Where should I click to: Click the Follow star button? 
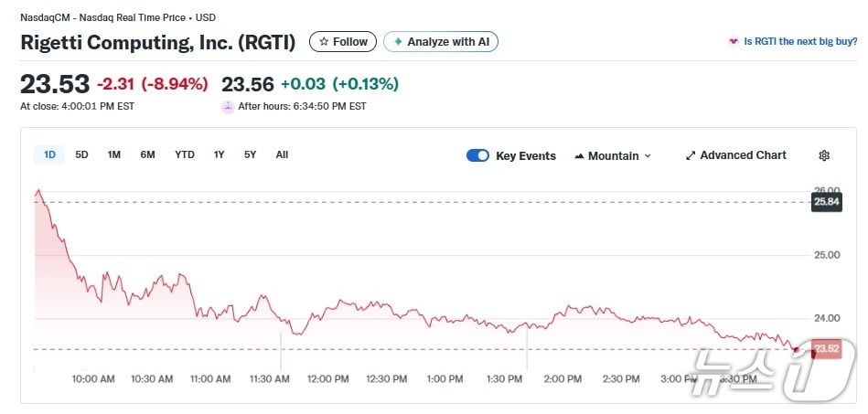point(343,42)
